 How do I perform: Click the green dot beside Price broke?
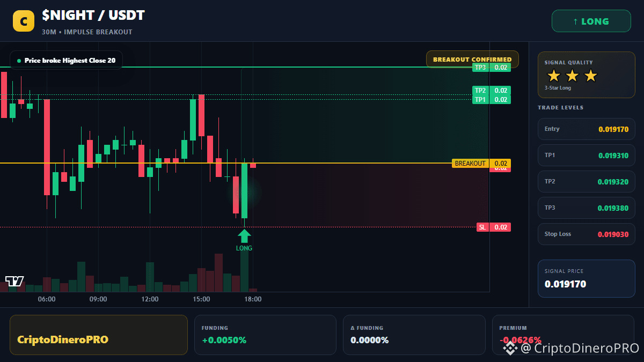pyautogui.click(x=19, y=61)
